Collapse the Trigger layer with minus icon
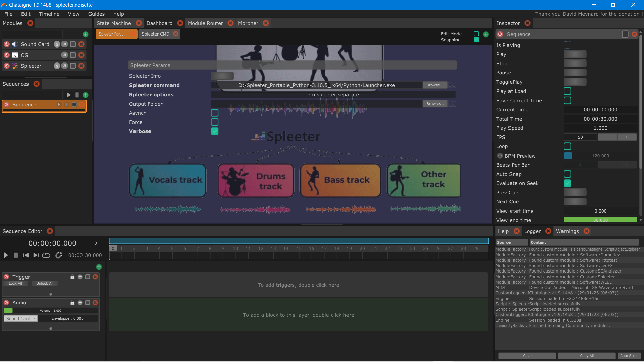 tap(80, 277)
